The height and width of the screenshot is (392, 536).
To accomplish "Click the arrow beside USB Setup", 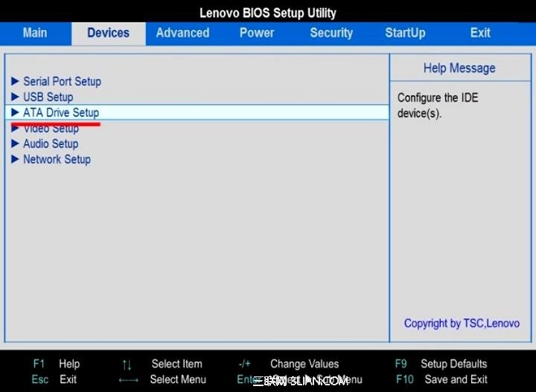I will point(15,97).
